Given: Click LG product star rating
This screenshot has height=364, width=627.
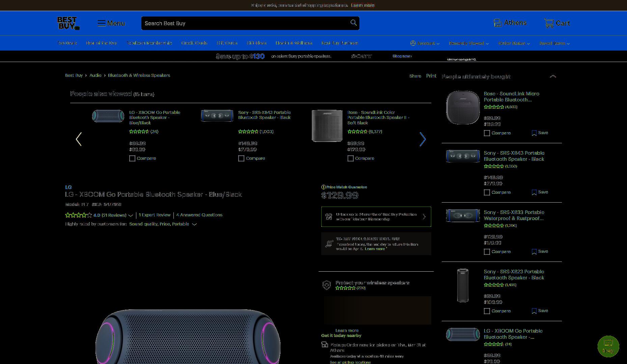Looking at the screenshot, I should tap(78, 215).
